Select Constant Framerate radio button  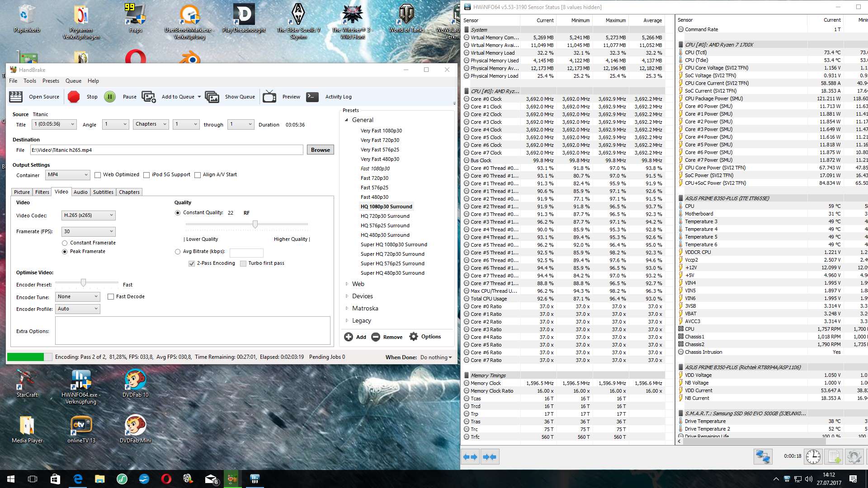(x=65, y=243)
